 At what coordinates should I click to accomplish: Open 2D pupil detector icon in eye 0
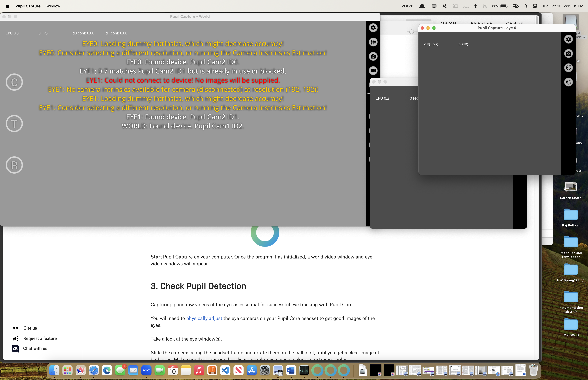(569, 68)
